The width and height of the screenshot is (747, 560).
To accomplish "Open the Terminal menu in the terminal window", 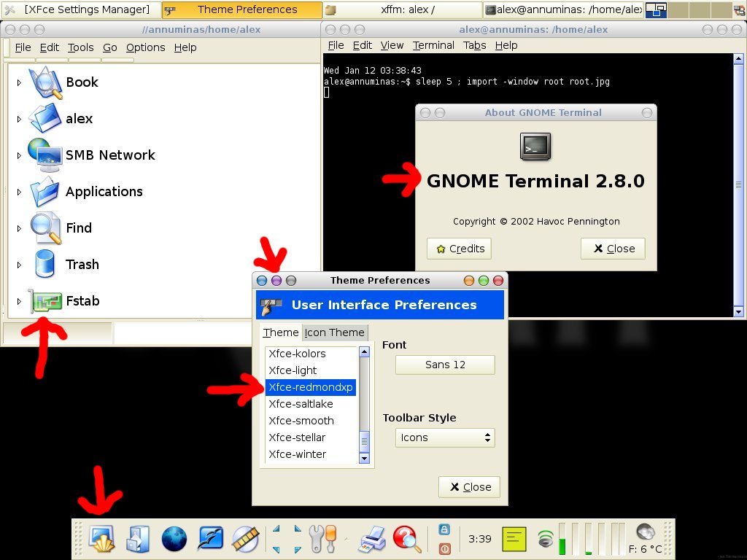I will (x=433, y=45).
